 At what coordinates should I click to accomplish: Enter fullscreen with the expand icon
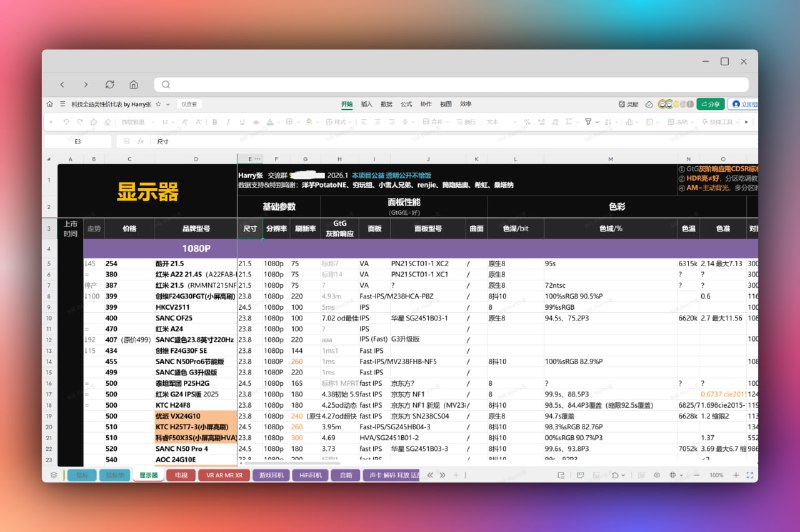click(x=749, y=475)
